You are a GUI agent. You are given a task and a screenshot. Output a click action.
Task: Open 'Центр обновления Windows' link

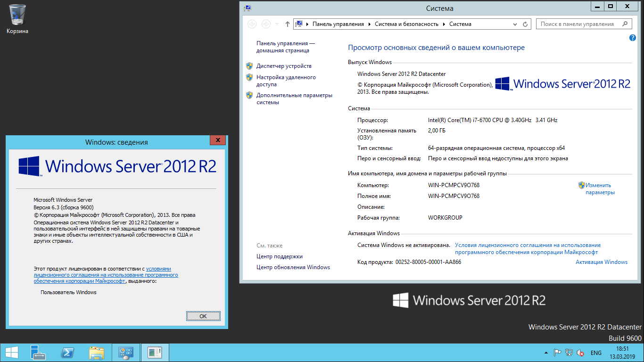[x=293, y=267]
